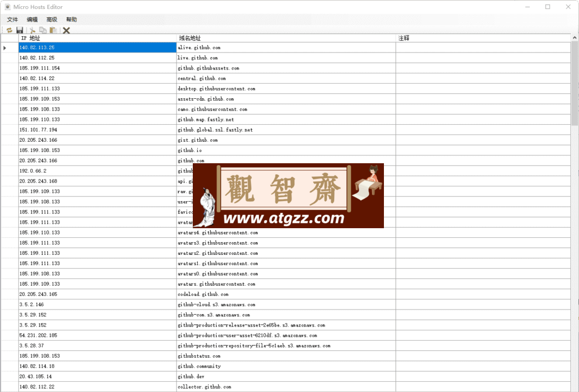Select github.map.fastly.net cell
The width and height of the screenshot is (579, 392).
click(286, 120)
